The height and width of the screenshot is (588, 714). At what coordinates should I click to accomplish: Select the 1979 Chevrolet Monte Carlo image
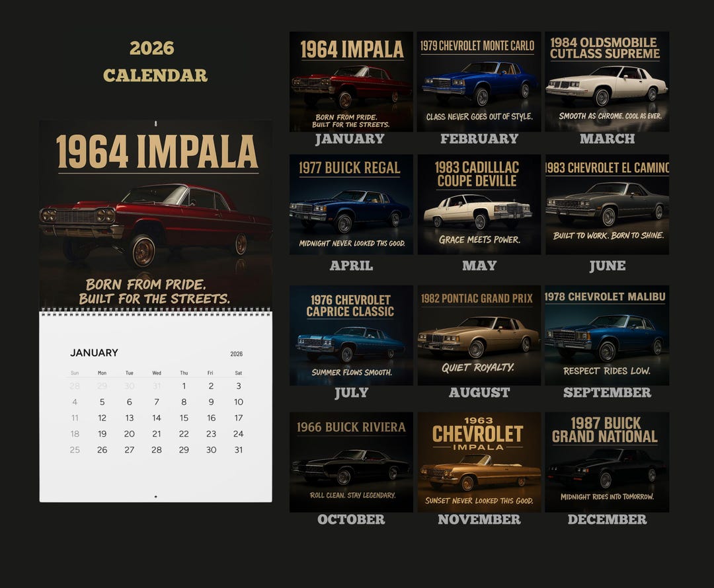click(x=477, y=81)
